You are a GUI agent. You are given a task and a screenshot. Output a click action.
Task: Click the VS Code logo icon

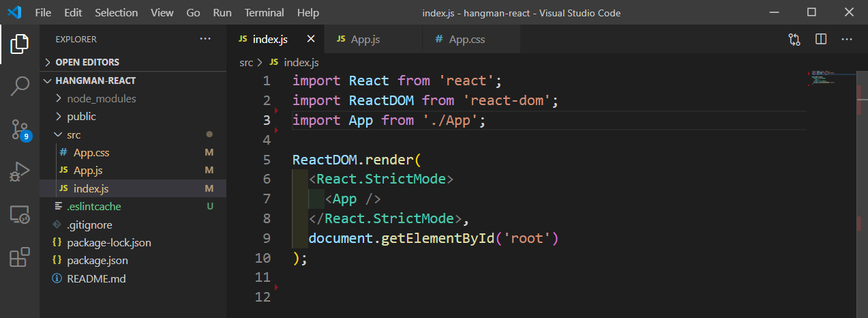click(15, 12)
